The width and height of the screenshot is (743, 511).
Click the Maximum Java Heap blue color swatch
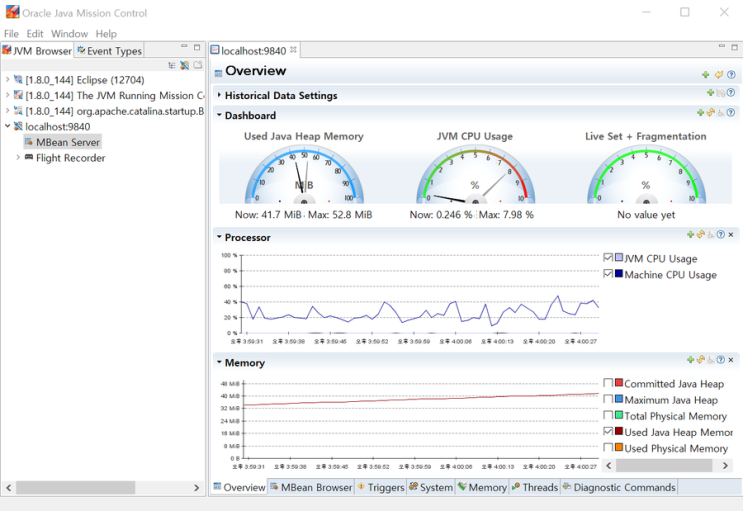618,400
